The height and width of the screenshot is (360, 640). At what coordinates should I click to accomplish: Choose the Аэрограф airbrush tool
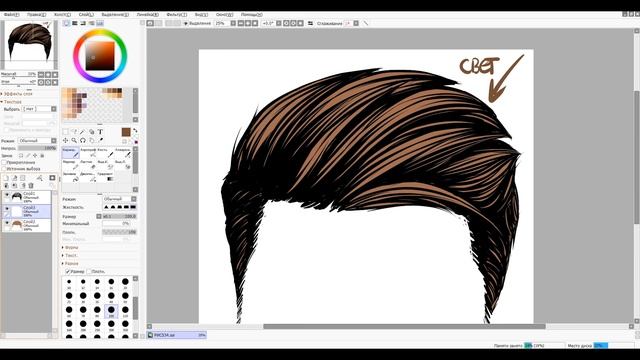click(x=88, y=153)
